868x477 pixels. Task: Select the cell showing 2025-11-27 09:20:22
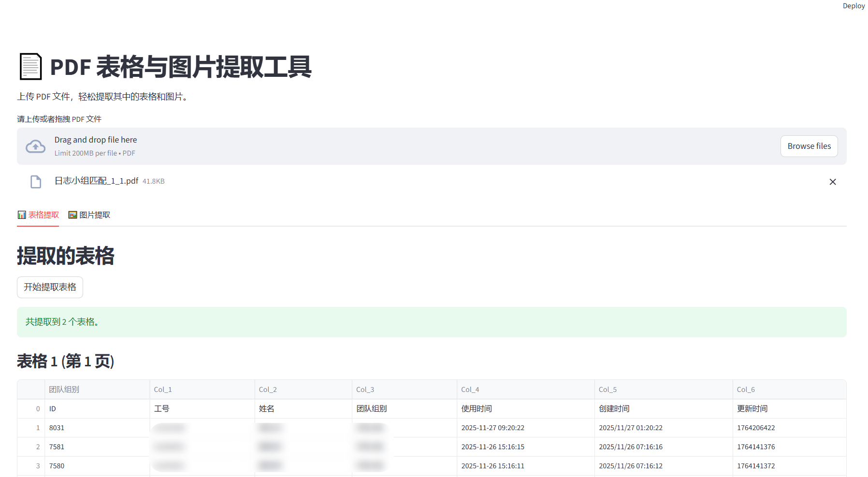click(492, 428)
